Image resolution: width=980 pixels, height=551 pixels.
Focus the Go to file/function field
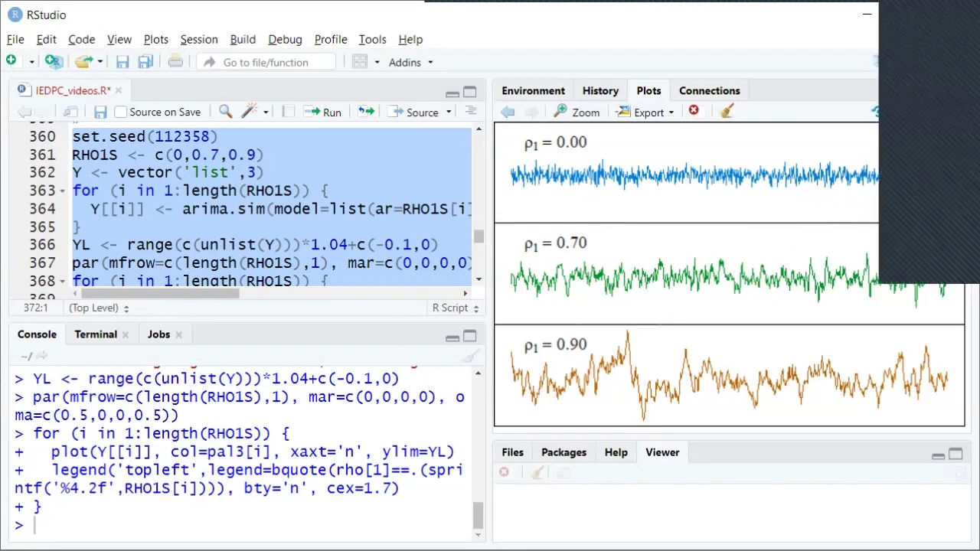click(266, 62)
